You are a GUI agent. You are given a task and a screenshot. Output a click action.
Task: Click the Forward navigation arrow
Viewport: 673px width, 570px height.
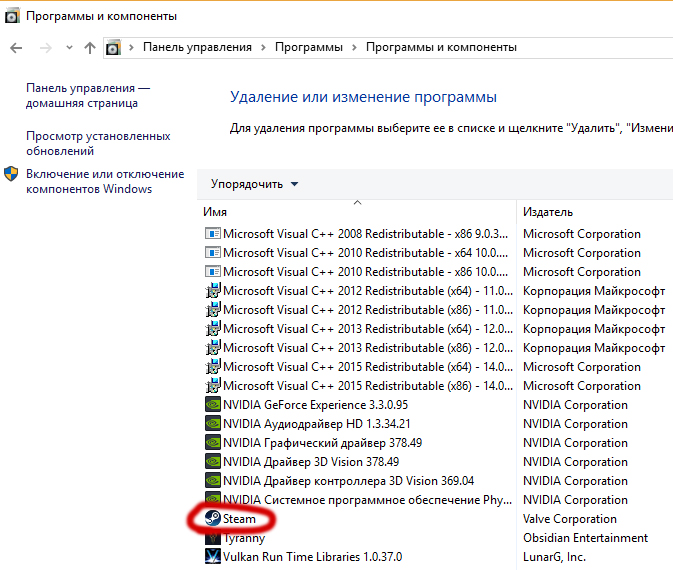(45, 48)
